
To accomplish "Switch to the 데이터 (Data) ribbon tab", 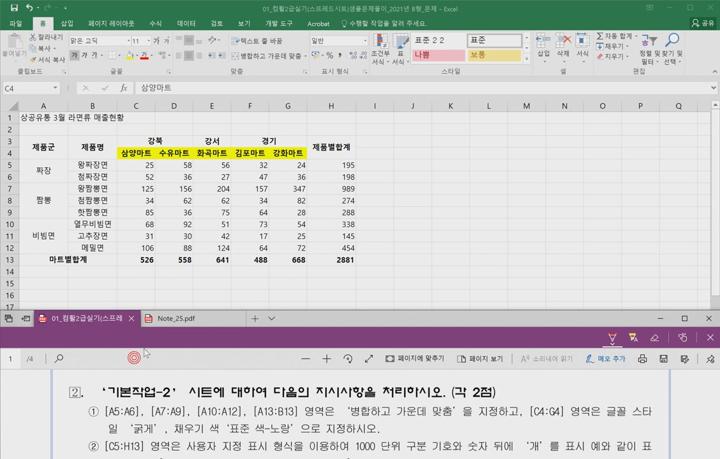I will (x=186, y=23).
